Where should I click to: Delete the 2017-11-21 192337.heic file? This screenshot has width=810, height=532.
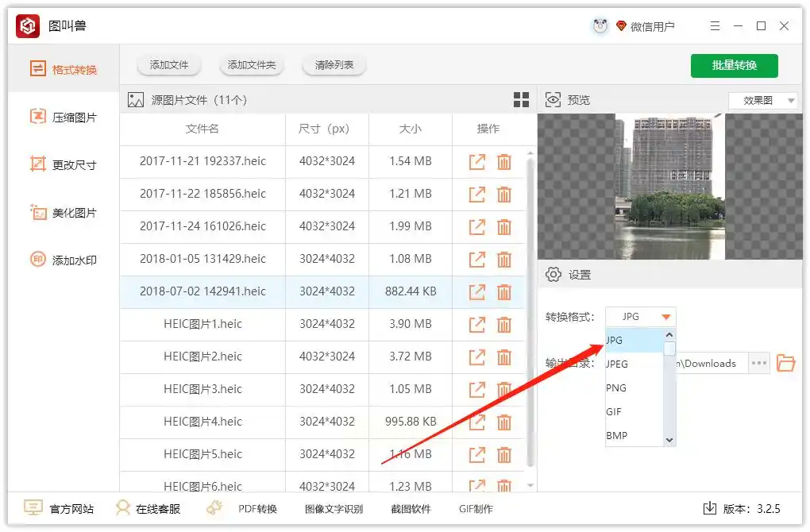pyautogui.click(x=503, y=162)
